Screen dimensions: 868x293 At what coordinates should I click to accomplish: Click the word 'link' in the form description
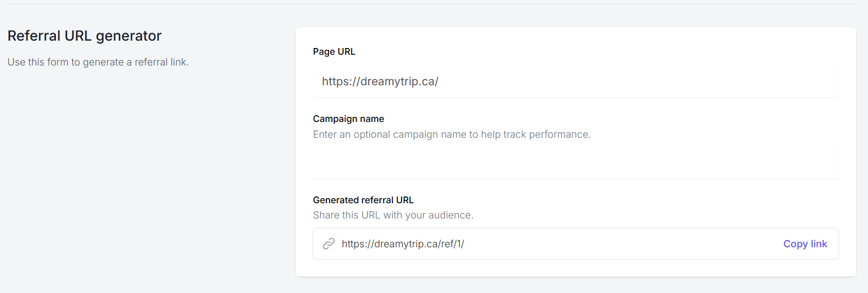[178, 62]
